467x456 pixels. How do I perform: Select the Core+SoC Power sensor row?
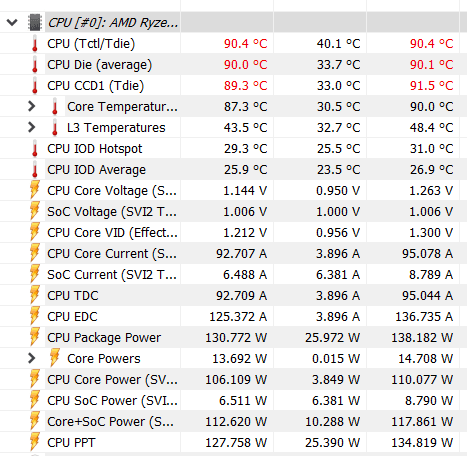click(233, 422)
